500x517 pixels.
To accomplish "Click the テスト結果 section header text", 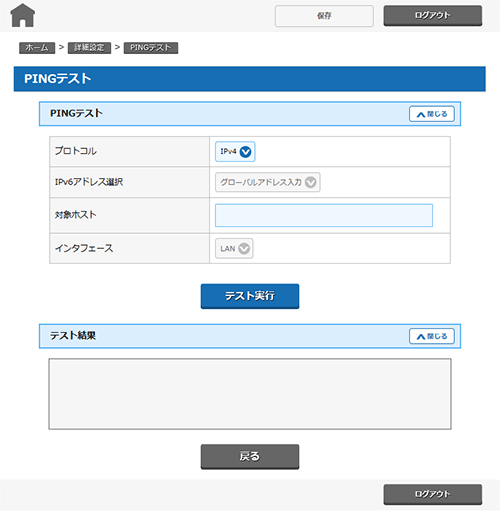I will [73, 335].
